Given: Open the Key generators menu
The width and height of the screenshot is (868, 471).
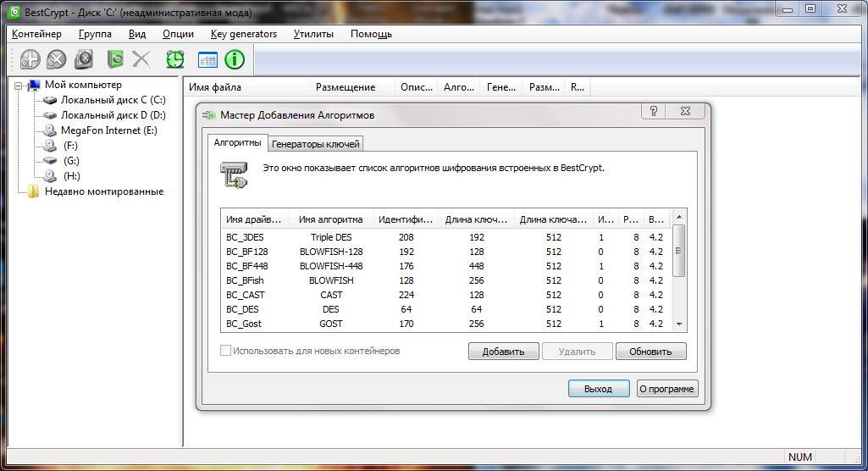Looking at the screenshot, I should [244, 34].
